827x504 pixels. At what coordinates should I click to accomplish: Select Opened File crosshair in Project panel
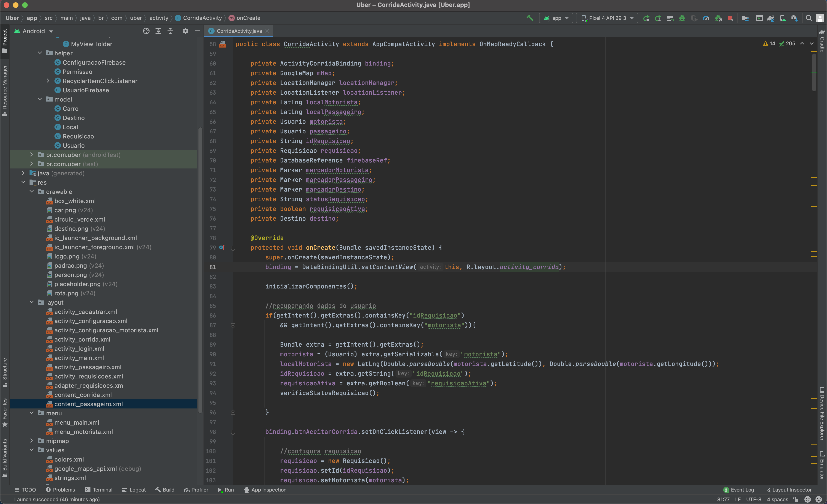[147, 31]
